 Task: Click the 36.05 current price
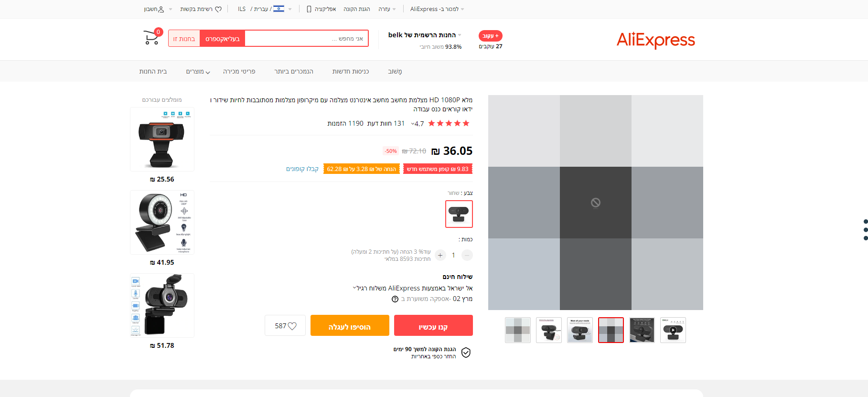click(x=452, y=151)
